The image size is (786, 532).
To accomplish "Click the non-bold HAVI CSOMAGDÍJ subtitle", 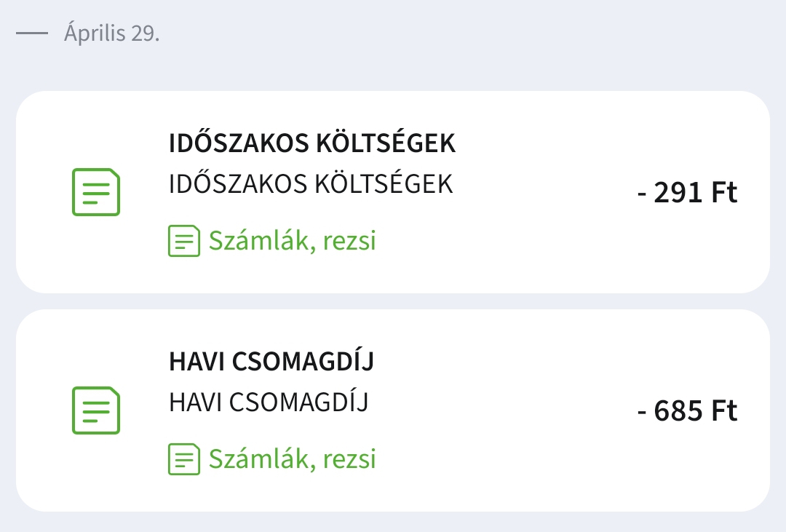I will 268,402.
